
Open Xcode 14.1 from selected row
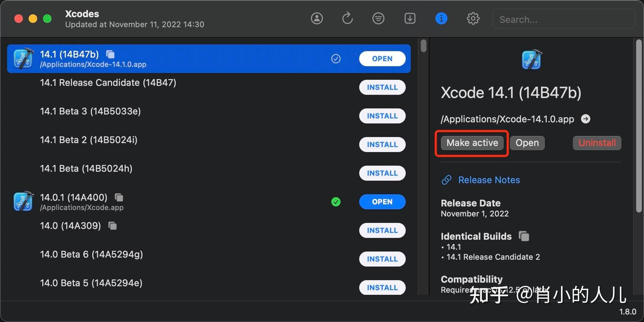(x=382, y=59)
